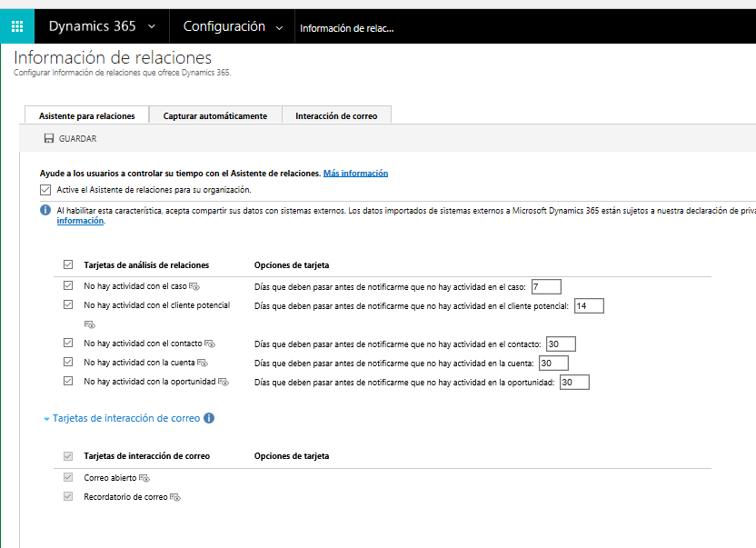
Task: Uncheck Active el Asistente de relaciones checkbox
Action: click(x=45, y=190)
